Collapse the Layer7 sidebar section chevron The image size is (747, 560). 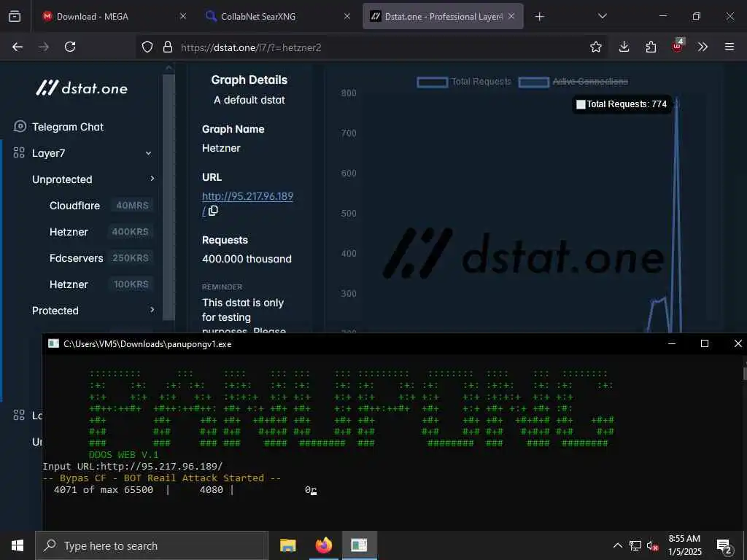[148, 153]
